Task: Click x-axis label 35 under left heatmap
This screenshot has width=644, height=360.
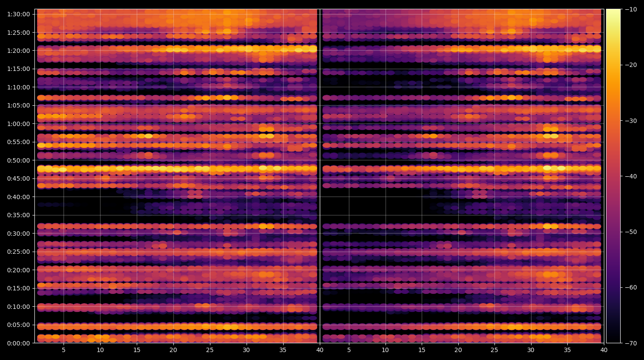Action: point(283,350)
